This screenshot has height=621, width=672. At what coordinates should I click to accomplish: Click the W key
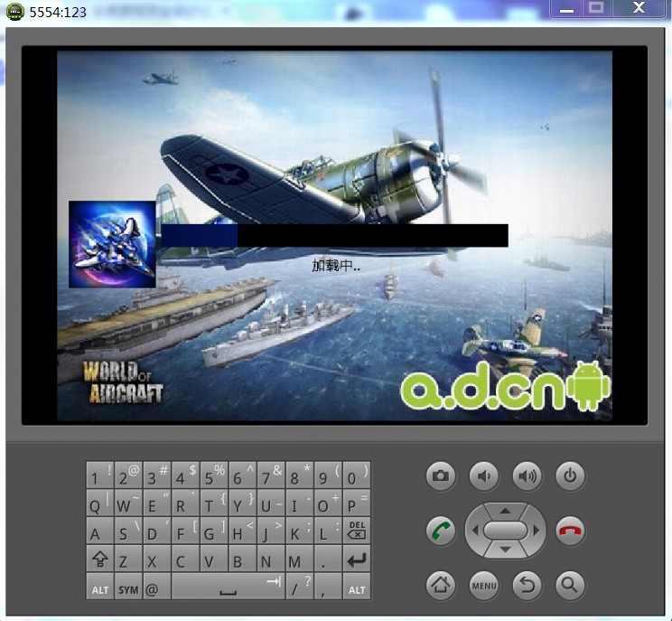(x=128, y=503)
